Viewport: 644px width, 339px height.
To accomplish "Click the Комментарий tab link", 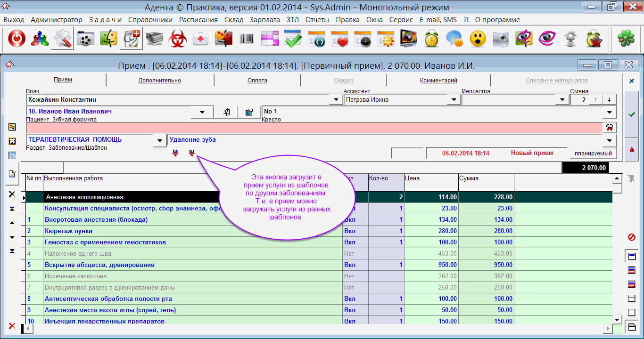I will click(x=438, y=81).
